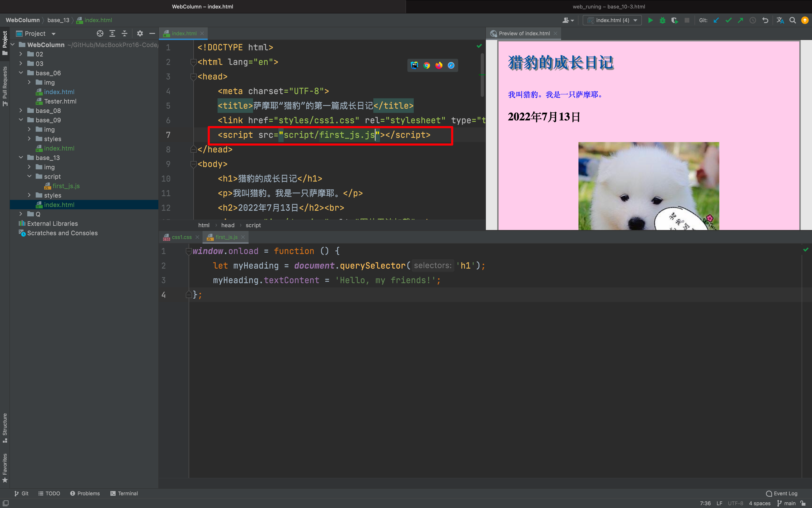Image resolution: width=812 pixels, height=508 pixels.
Task: Click the IDE update notification icon
Action: pos(805,20)
